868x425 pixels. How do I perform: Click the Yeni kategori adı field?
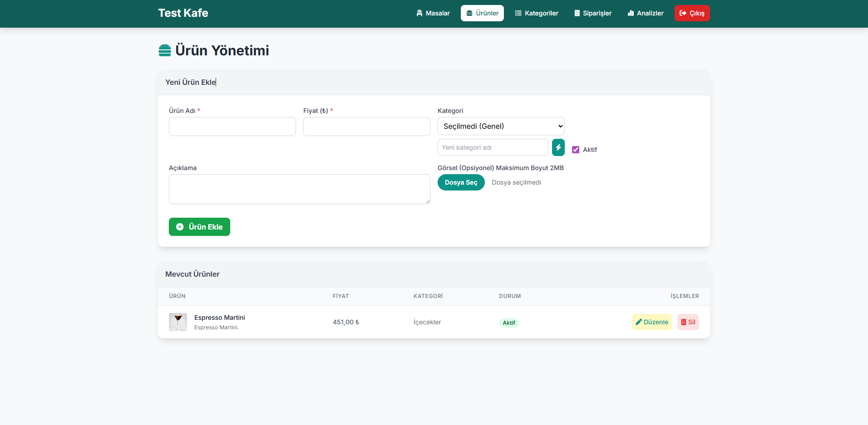coord(493,147)
